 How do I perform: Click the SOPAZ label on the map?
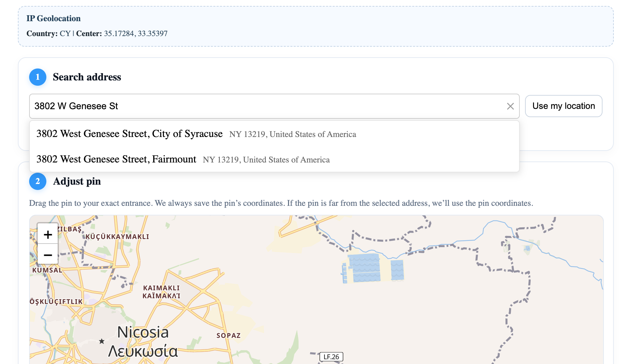228,336
